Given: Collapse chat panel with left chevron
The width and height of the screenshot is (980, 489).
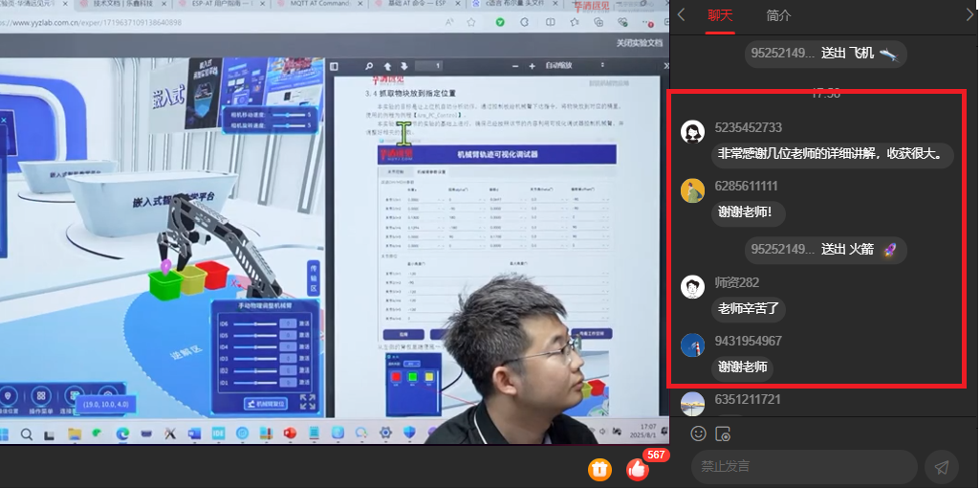Looking at the screenshot, I should click(682, 14).
